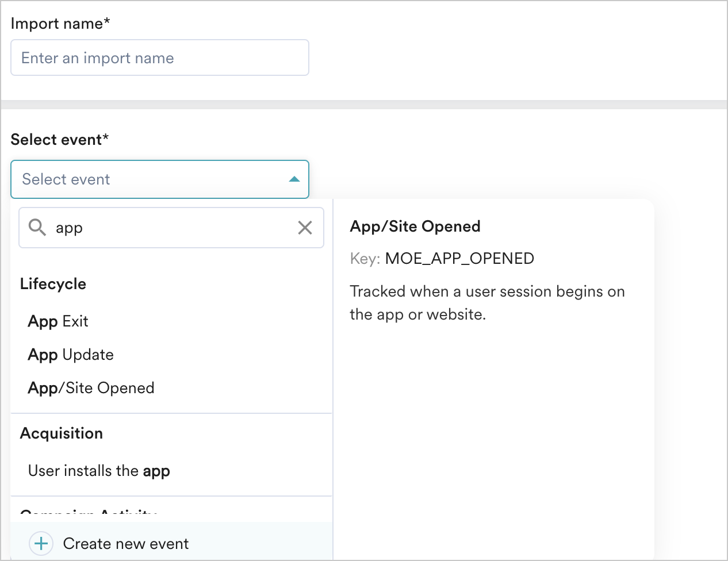Click the magnifier icon in event search
Screen dimensions: 728x561
[x=37, y=228]
